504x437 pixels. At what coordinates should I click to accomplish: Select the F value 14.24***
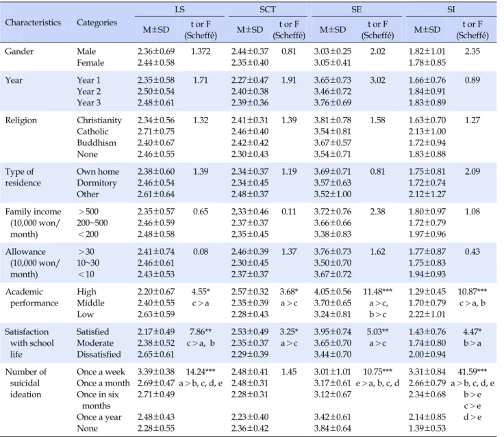201,372
